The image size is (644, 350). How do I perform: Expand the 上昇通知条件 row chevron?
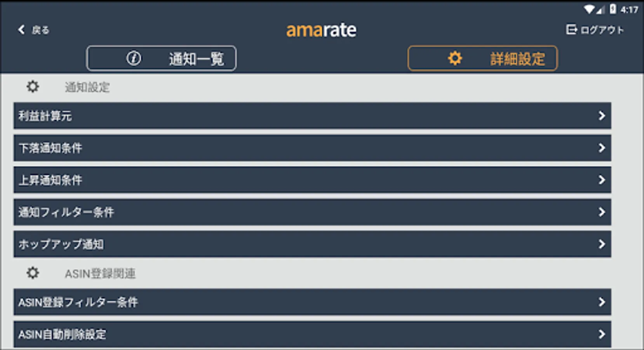[x=602, y=180]
